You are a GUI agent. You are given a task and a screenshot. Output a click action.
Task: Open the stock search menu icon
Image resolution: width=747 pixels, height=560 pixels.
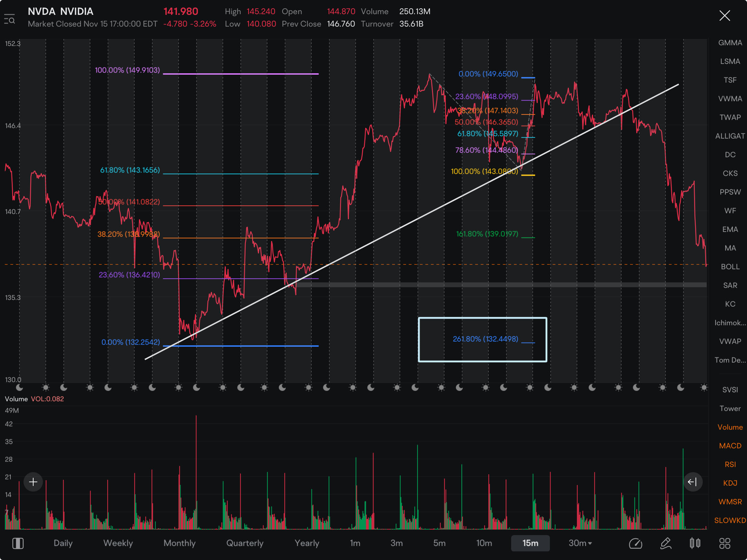pyautogui.click(x=10, y=19)
